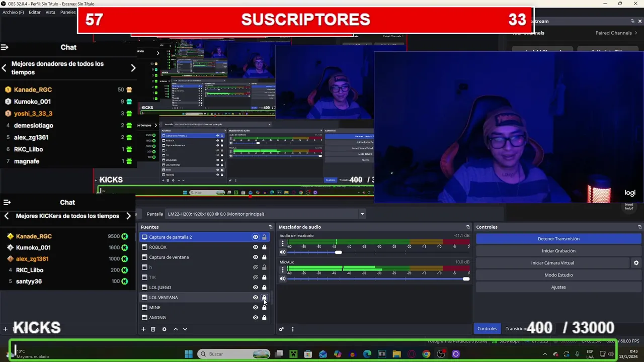
Task: Open virtual camera settings gear icon
Action: click(636, 263)
